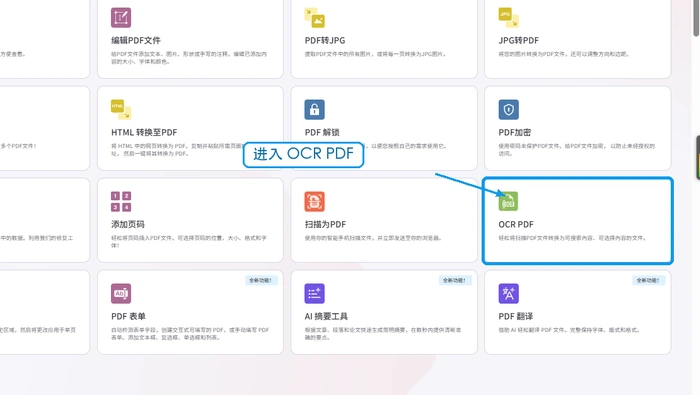Select the PDF加密 title

515,132
